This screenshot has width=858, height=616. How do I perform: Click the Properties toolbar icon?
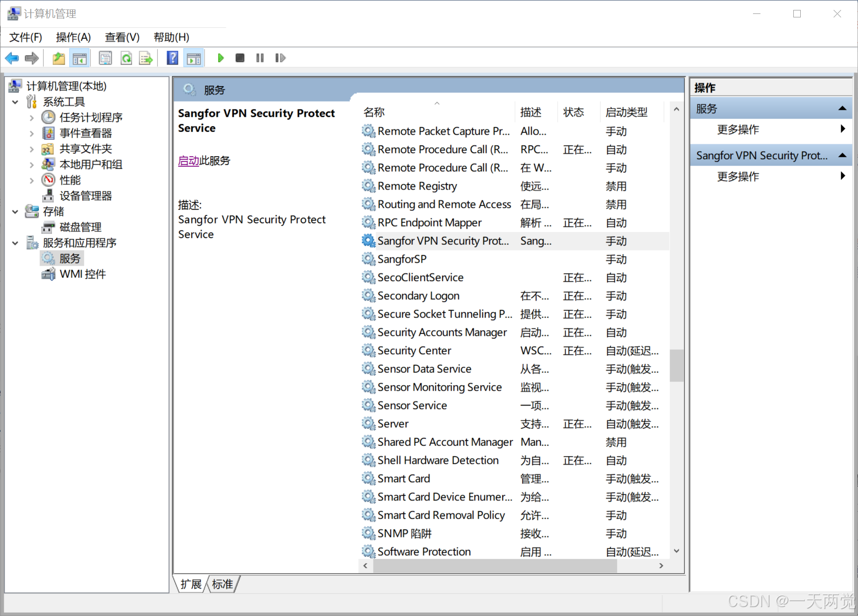pos(106,58)
